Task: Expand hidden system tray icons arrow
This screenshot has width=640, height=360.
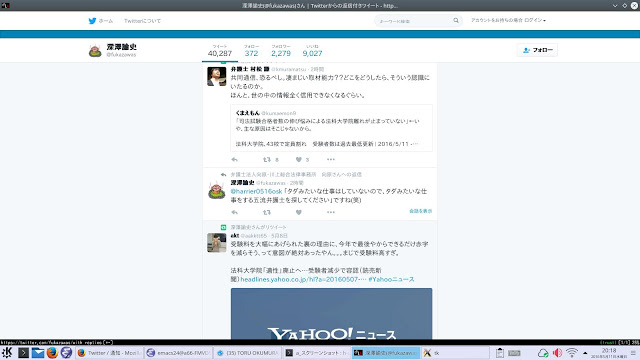Action: (x=585, y=353)
